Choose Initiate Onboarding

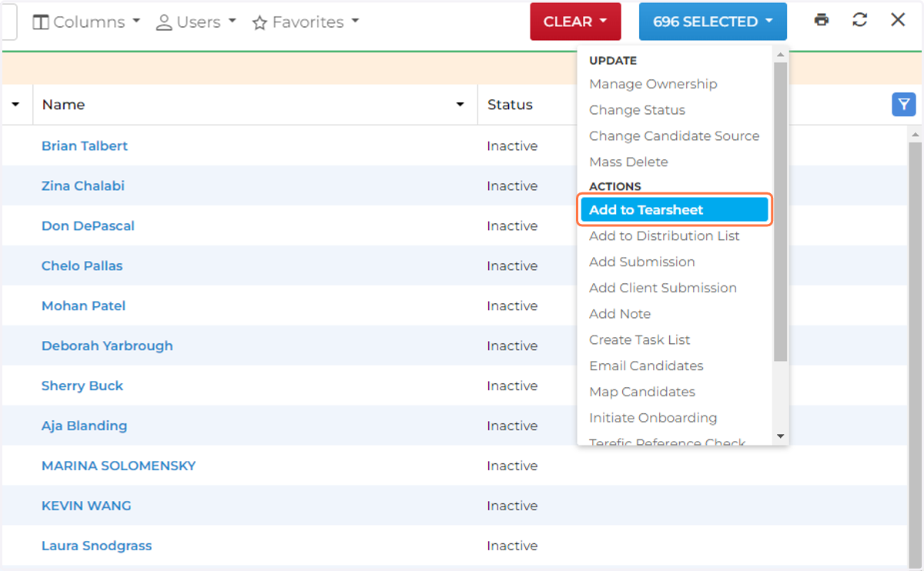point(653,418)
